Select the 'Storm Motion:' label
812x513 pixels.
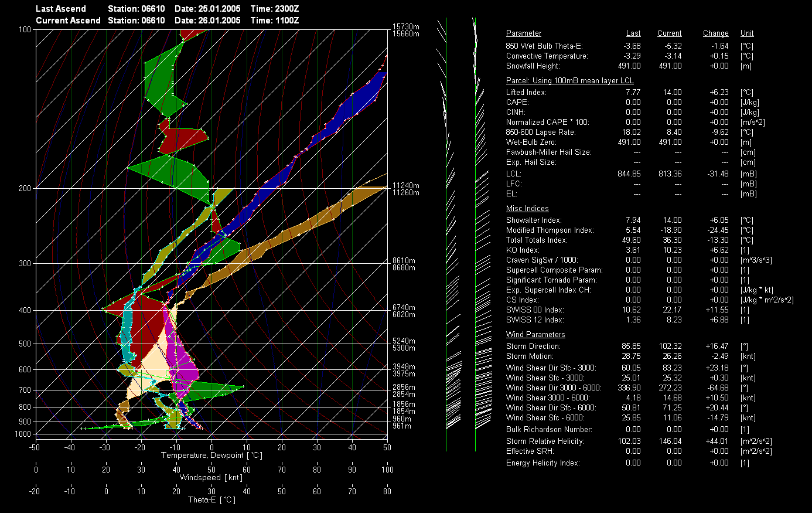click(x=530, y=356)
